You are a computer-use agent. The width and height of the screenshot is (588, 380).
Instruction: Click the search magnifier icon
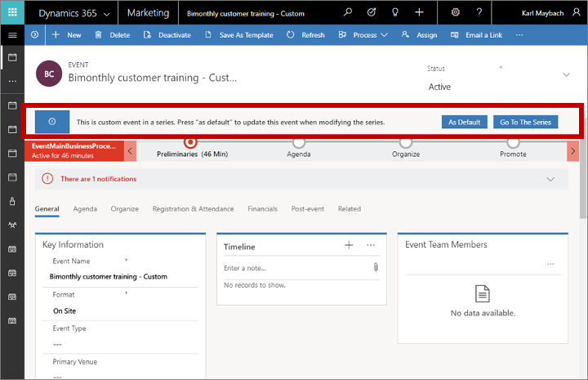coord(348,12)
